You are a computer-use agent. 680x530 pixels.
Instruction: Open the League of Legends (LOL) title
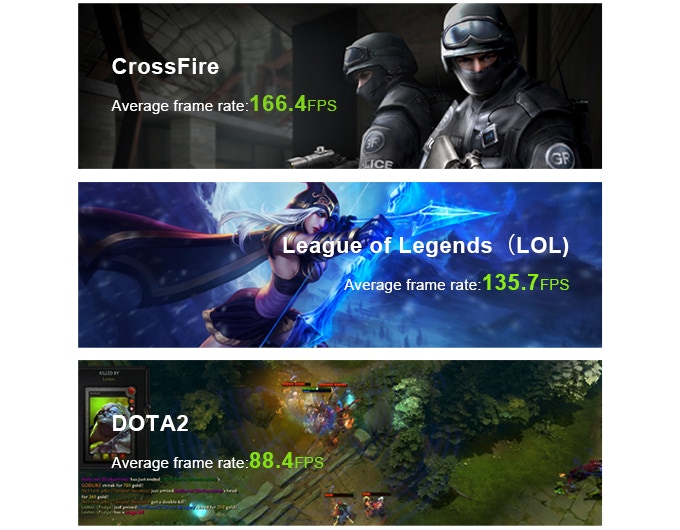coord(426,245)
